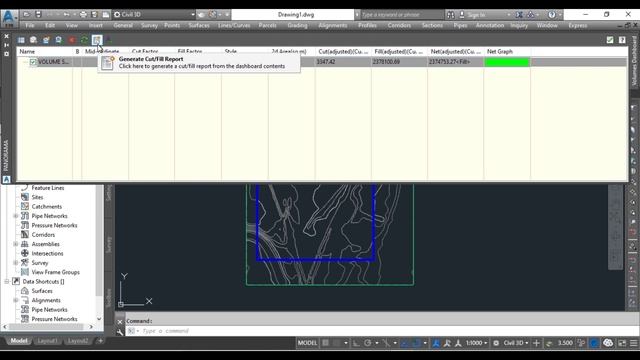Select Corridors in the Toolspace tree
The height and width of the screenshot is (360, 640).
click(x=43, y=235)
